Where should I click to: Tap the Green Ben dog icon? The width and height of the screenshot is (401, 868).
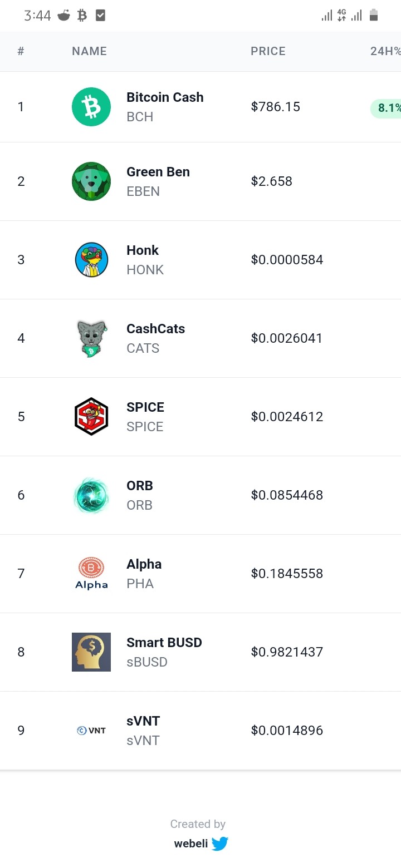point(91,181)
